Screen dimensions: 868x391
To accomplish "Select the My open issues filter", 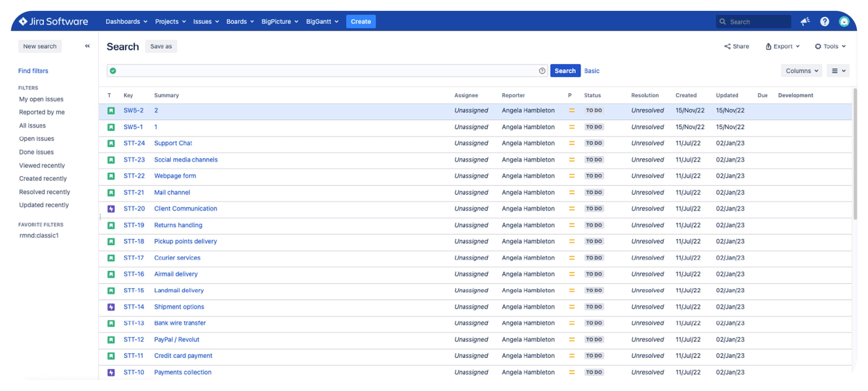I will (x=41, y=99).
